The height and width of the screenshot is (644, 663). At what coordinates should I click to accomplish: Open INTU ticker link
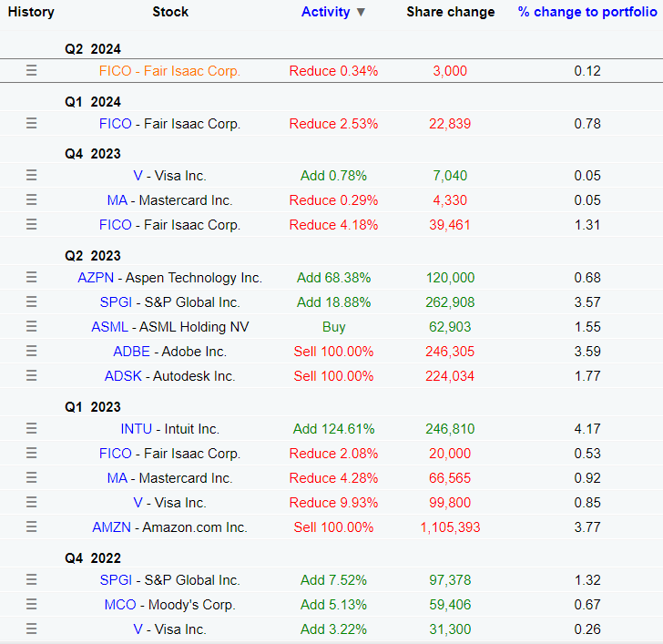click(x=137, y=429)
